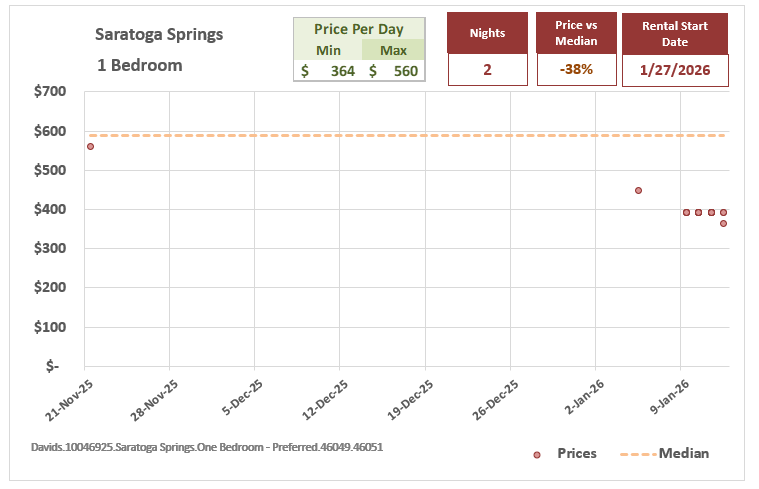Select the $700 value axis label
Screen dimensions: 759x489
[x=50, y=92]
